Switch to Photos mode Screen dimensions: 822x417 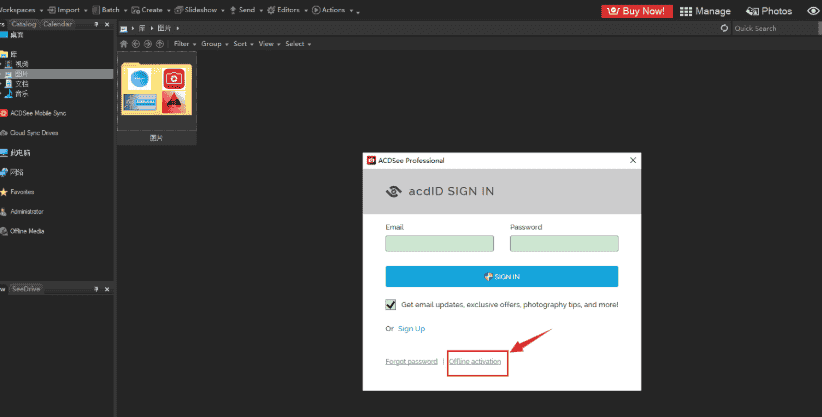[x=768, y=11]
